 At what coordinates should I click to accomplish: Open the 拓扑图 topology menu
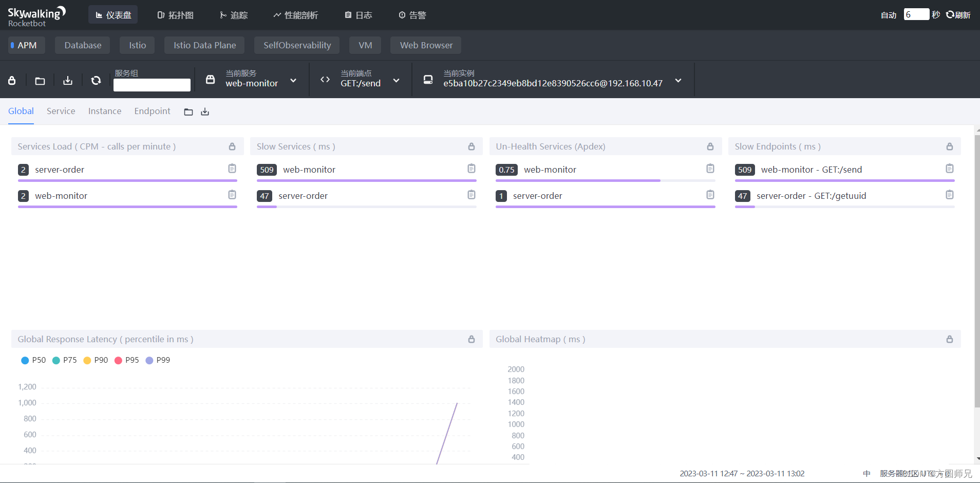tap(175, 15)
